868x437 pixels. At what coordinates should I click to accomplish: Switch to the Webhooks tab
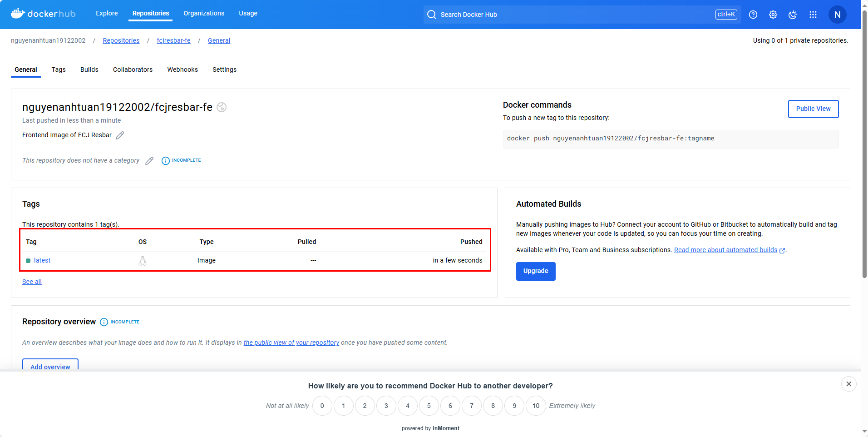[182, 70]
